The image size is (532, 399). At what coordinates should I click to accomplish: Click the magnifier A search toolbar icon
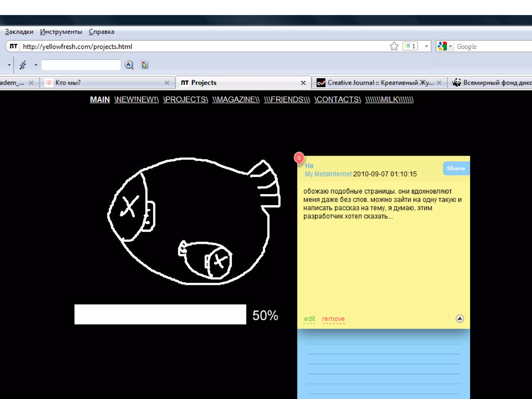(x=129, y=65)
